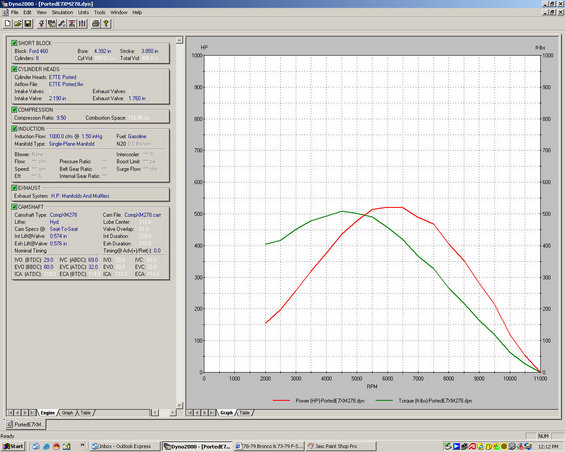Image resolution: width=565 pixels, height=452 pixels.
Task: Open Block selection Ford 460
Action: [x=38, y=51]
